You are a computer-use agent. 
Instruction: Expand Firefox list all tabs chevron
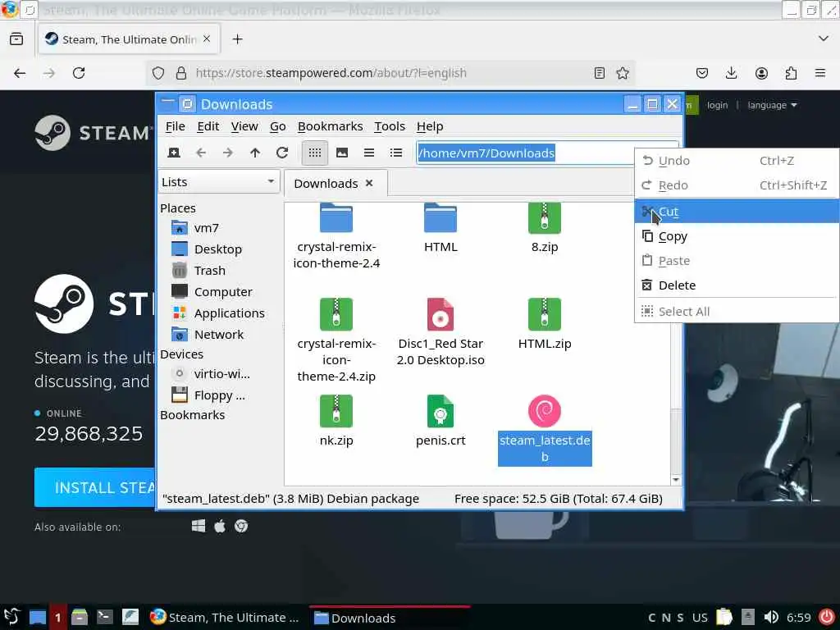tap(824, 39)
